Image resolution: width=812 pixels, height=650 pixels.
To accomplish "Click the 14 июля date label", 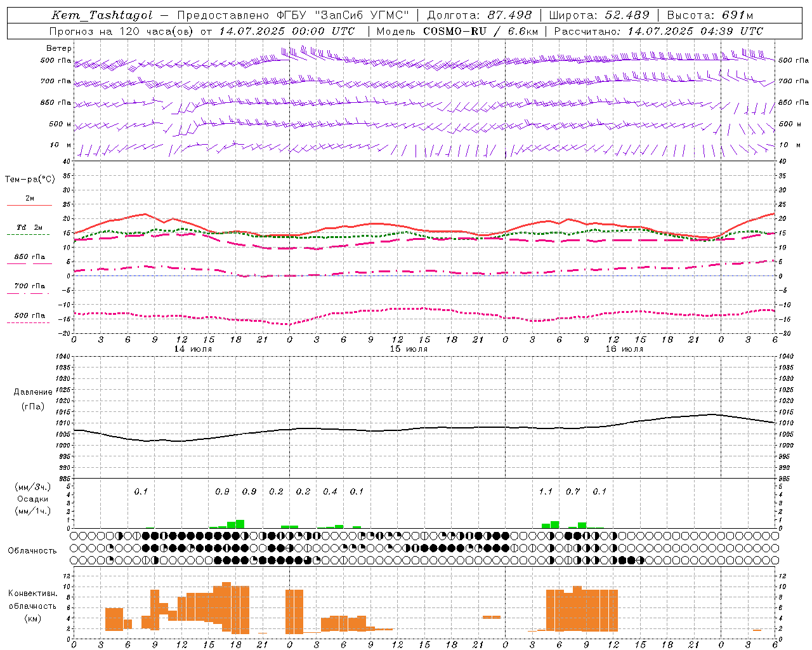I will tap(193, 349).
